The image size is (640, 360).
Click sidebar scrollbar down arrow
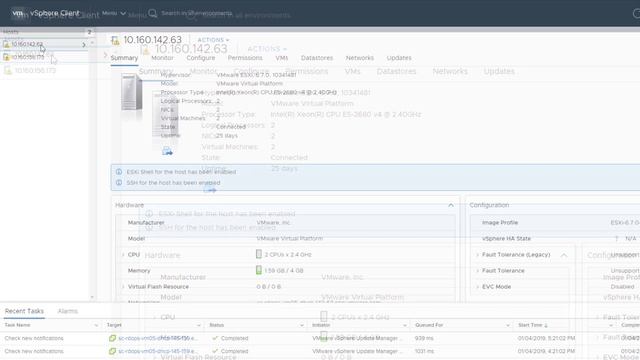click(92, 298)
